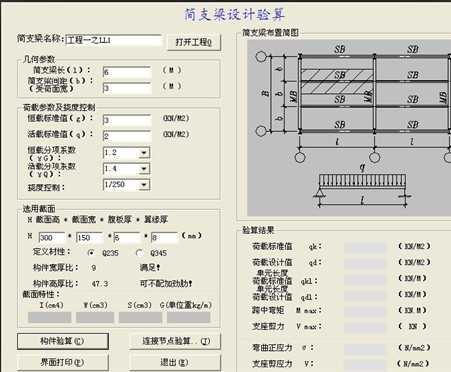Click the 荷载设计值 qd result field
This screenshot has width=451, height=372.
click(365, 264)
